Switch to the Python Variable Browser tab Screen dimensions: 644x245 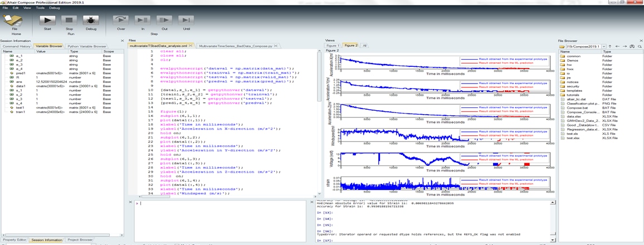tap(87, 46)
